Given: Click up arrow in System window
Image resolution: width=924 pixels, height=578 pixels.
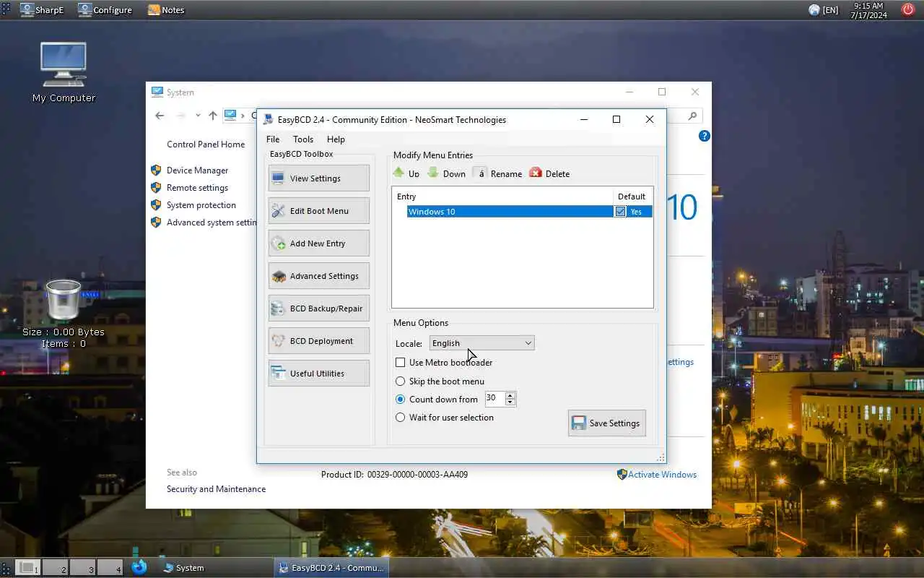Looking at the screenshot, I should (x=212, y=116).
